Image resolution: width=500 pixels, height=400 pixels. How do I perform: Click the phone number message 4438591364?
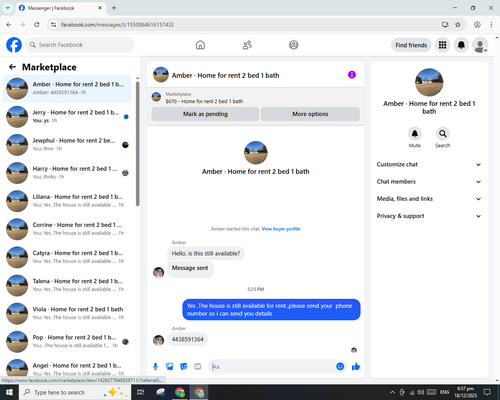(188, 339)
